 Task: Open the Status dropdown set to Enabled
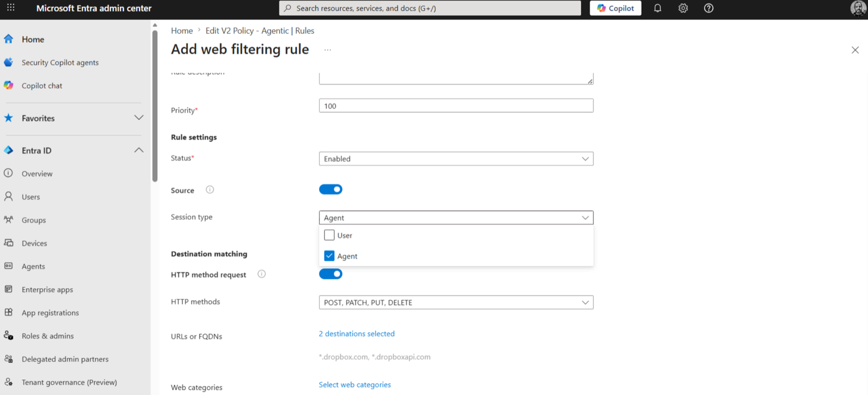(x=456, y=159)
